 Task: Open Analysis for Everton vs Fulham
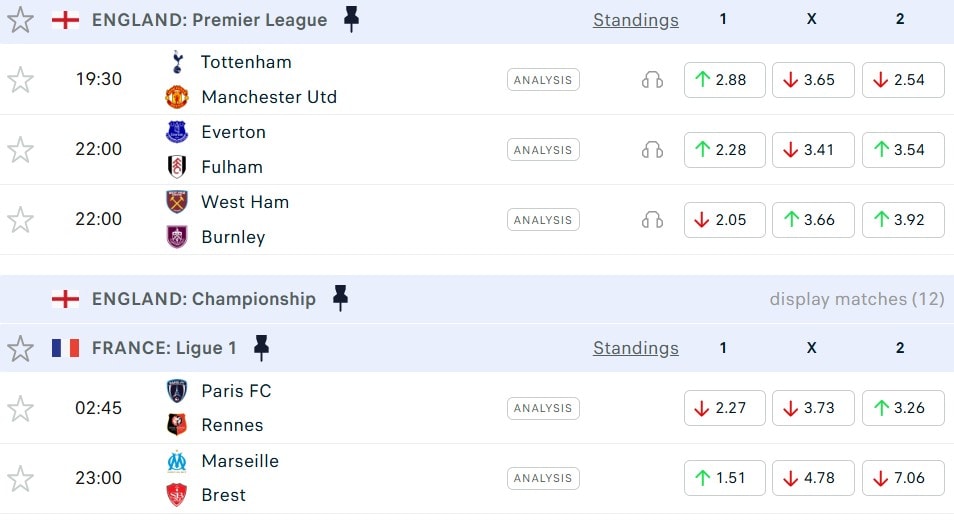(543, 150)
